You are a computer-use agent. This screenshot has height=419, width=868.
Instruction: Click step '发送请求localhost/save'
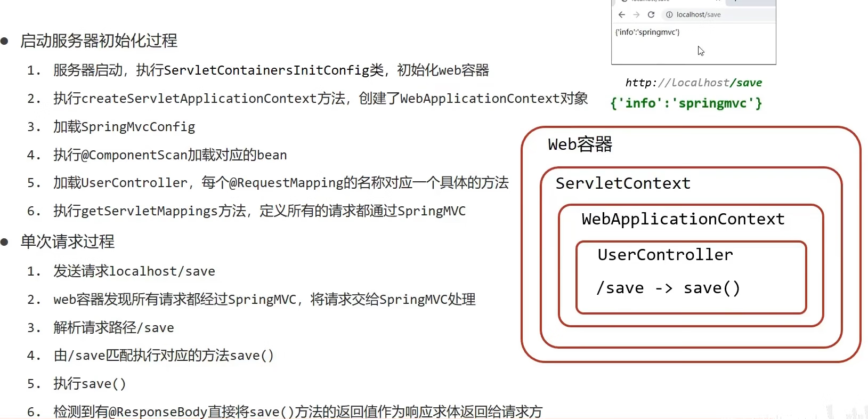[x=134, y=271]
